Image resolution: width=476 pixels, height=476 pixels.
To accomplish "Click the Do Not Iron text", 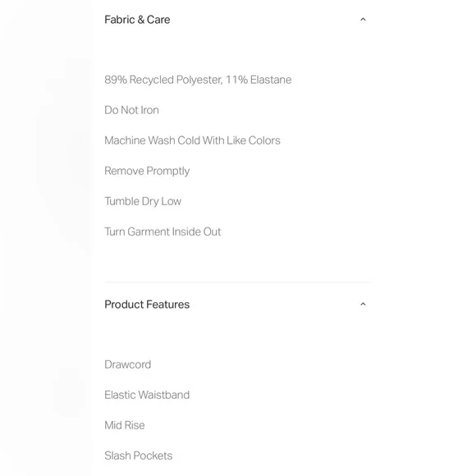I will coord(132,110).
